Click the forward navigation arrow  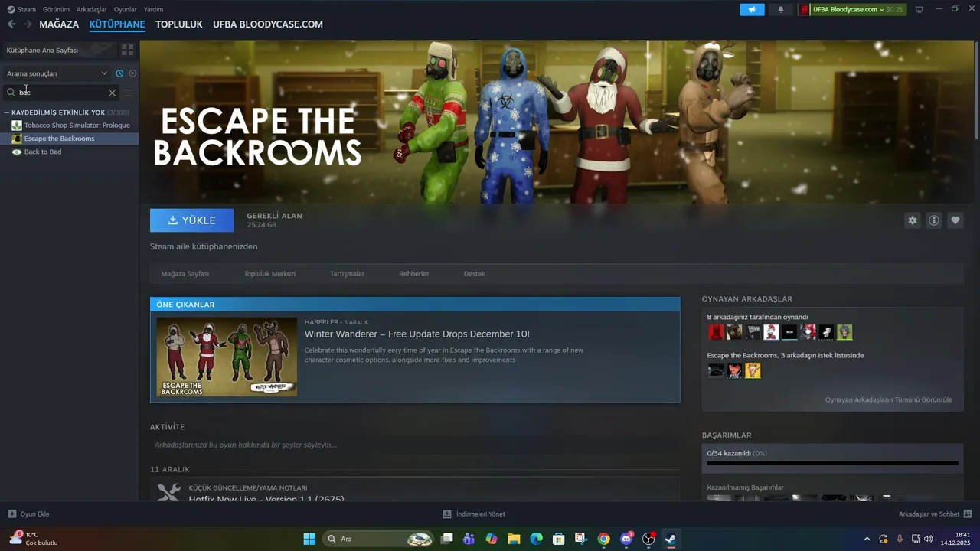(28, 24)
